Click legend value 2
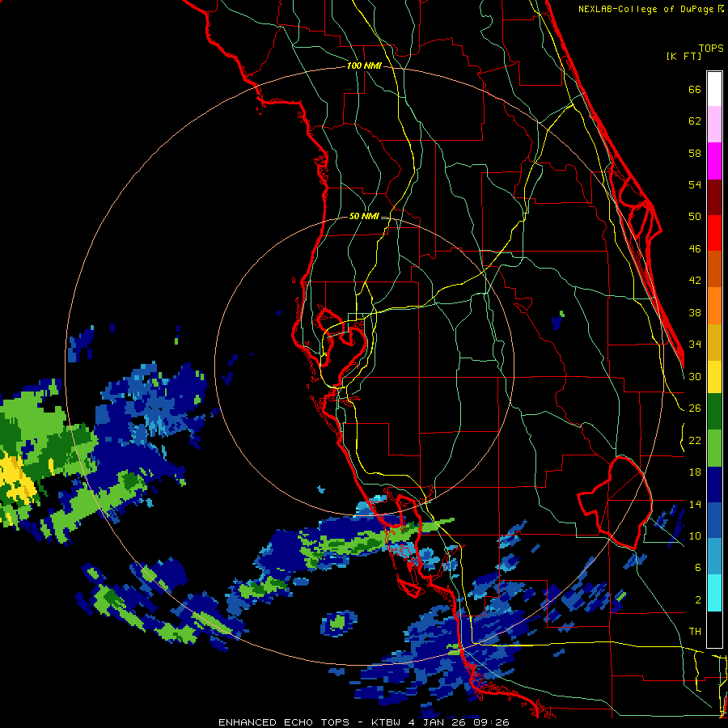 tap(698, 600)
